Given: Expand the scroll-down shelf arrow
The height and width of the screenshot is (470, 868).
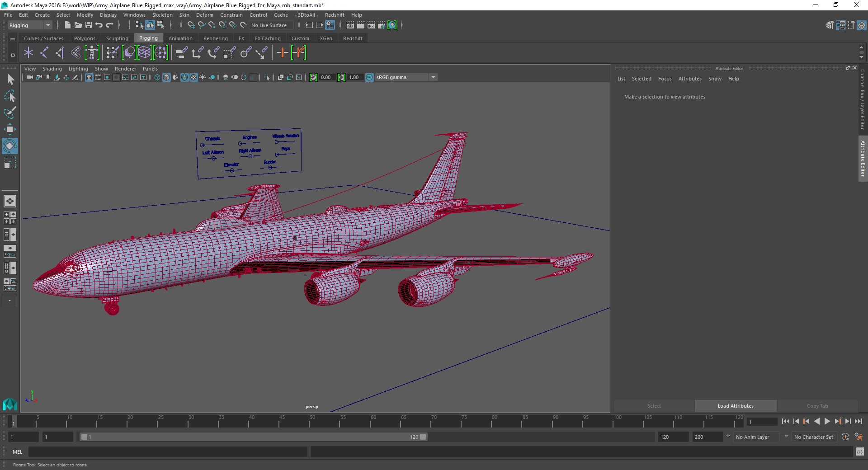Looking at the screenshot, I should pos(861,57).
